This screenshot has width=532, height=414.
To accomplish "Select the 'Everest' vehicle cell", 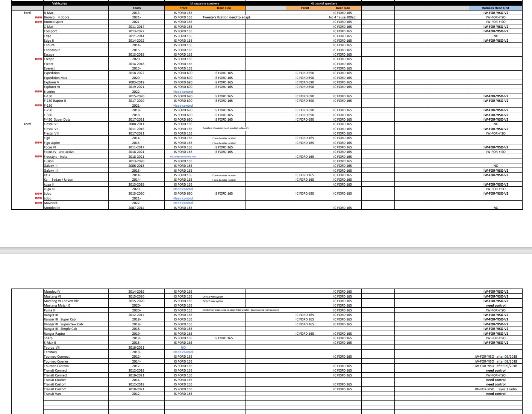I will (x=76, y=68).
